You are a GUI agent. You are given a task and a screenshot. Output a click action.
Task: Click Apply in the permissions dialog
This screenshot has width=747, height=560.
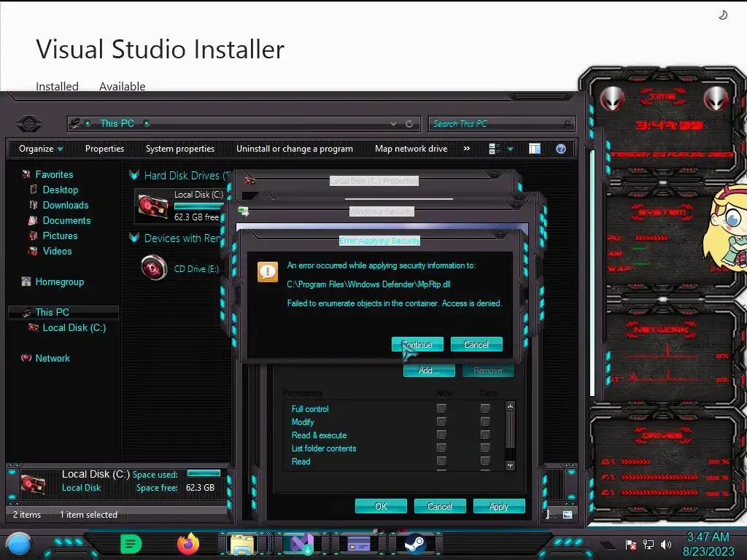499,506
